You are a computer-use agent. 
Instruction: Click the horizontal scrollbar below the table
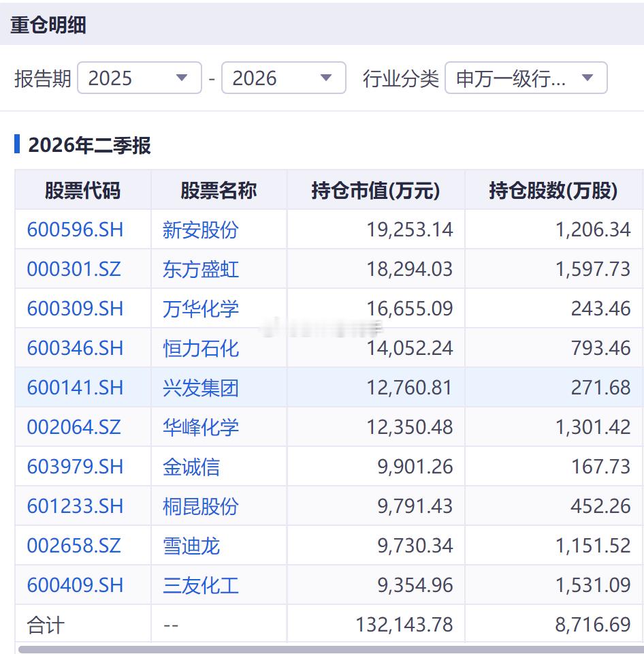click(332, 649)
